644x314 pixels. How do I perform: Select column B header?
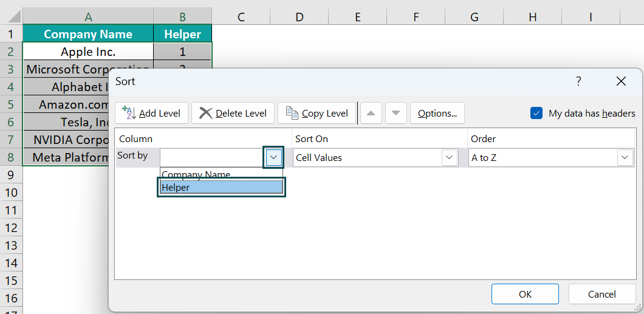pyautogui.click(x=183, y=16)
